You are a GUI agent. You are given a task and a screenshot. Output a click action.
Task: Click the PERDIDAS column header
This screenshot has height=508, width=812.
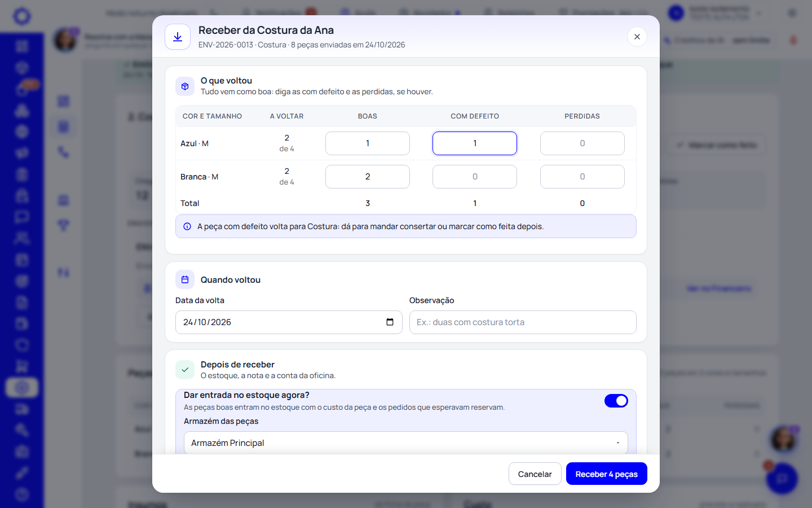pos(582,116)
